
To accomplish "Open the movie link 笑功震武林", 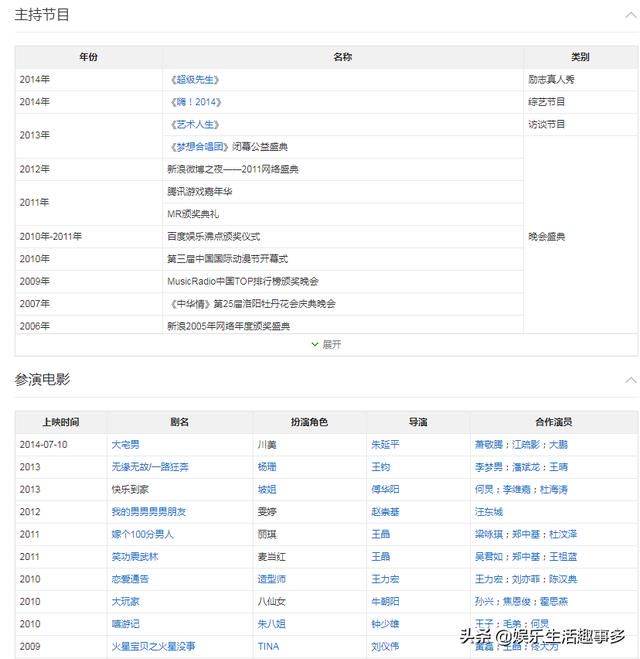I will [135, 557].
